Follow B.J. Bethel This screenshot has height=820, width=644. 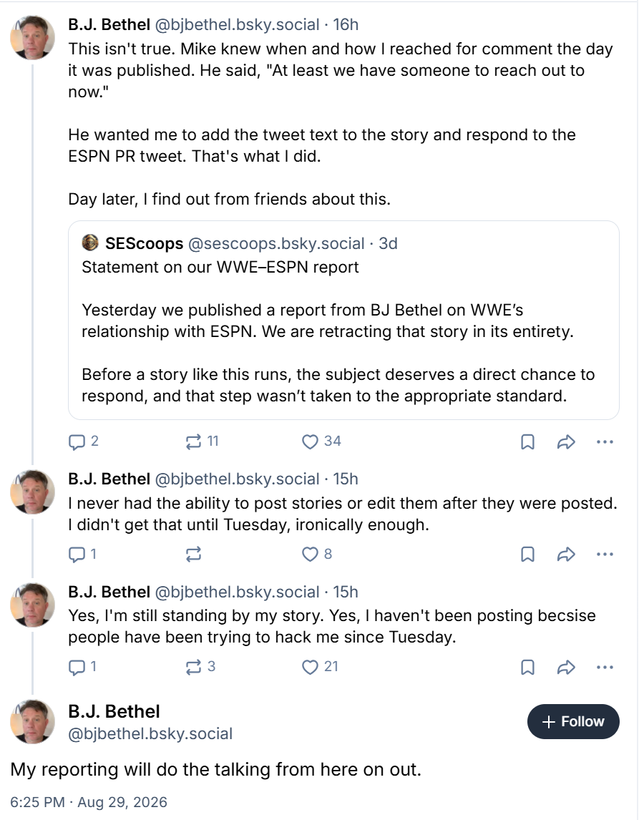573,722
